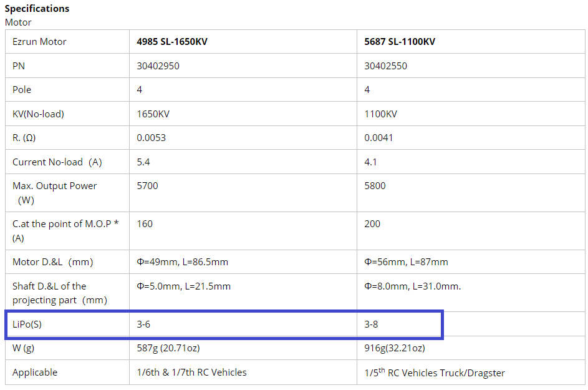
Task: Select resistance value 0.0053
Action: pyautogui.click(x=151, y=138)
